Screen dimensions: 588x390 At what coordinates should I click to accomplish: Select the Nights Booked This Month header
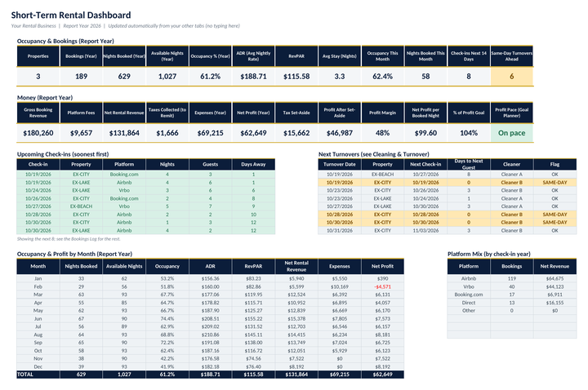425,56
